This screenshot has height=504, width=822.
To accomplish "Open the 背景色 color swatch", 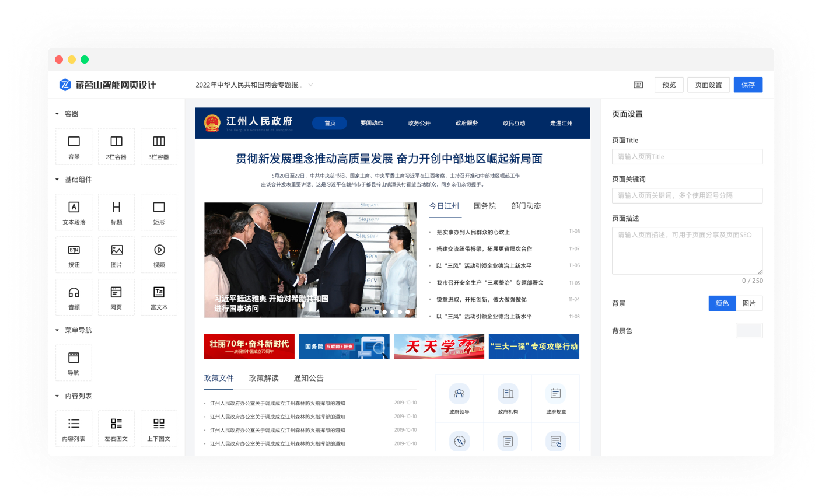I will click(749, 331).
